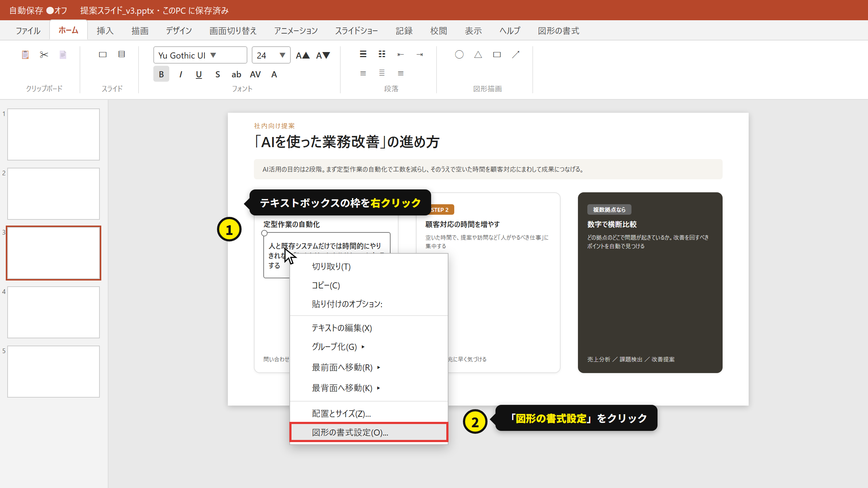Expand the 最背面へ移動(K) submenu

(x=369, y=388)
